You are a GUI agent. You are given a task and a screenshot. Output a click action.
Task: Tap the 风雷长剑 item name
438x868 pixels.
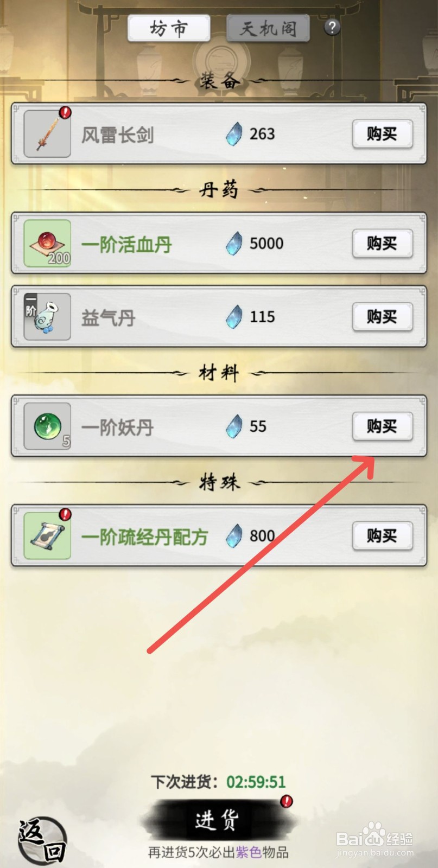[118, 135]
